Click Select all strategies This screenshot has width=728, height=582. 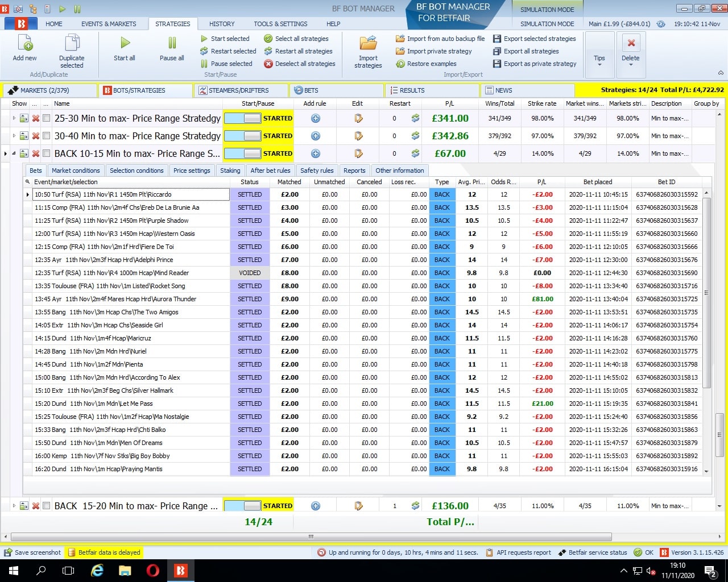[x=296, y=39]
